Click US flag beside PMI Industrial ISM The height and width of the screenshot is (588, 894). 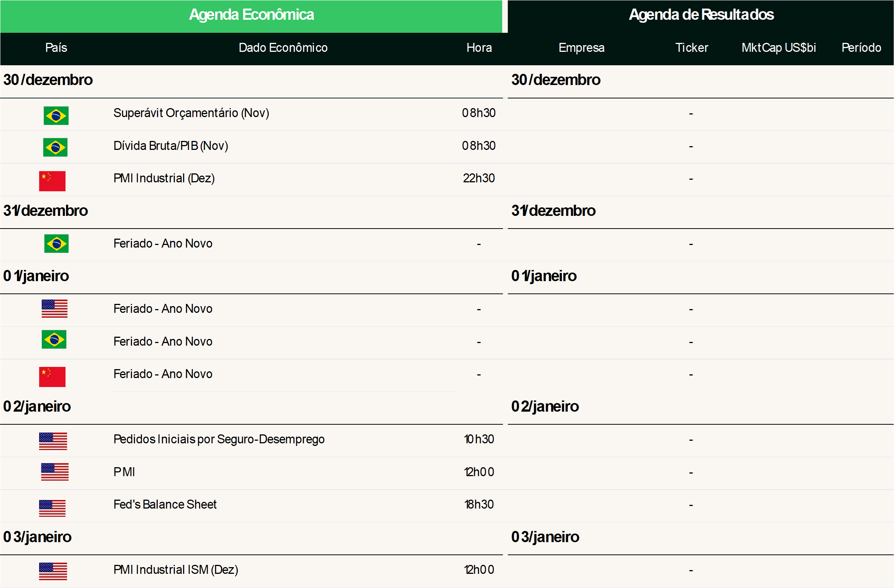53,571
